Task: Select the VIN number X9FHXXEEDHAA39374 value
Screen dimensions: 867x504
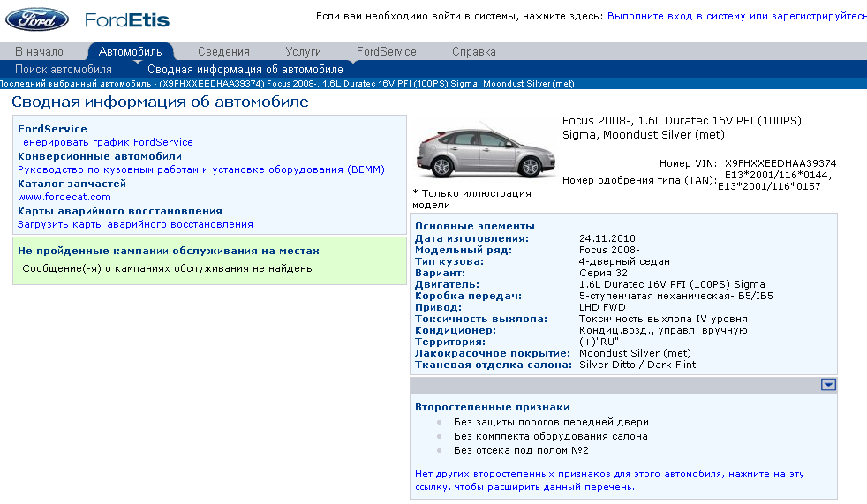Action: [x=780, y=163]
